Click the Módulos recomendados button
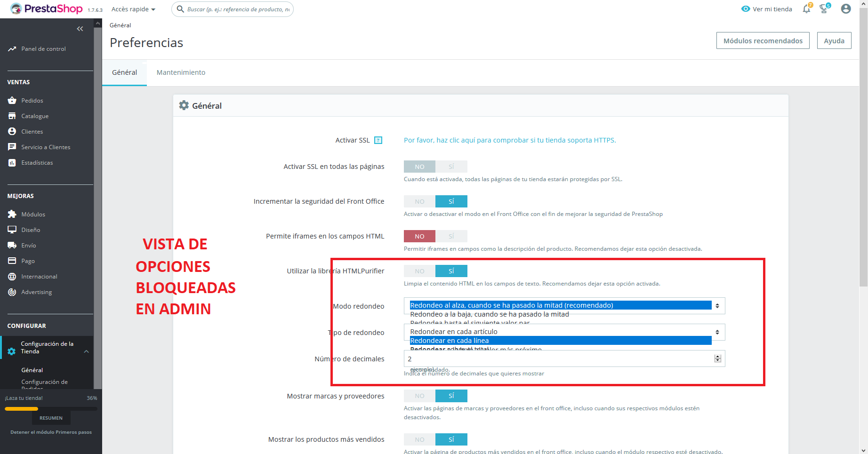The height and width of the screenshot is (454, 868). click(763, 41)
